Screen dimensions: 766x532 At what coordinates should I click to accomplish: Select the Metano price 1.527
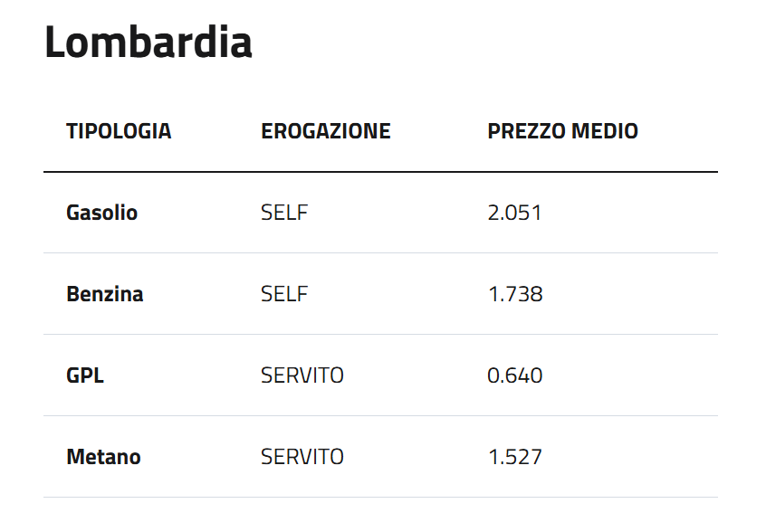tap(514, 457)
